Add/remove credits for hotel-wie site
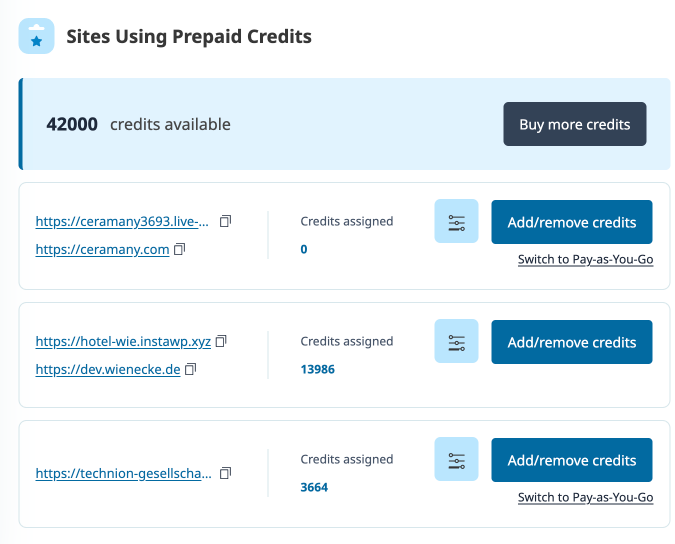This screenshot has width=675, height=544. click(571, 342)
